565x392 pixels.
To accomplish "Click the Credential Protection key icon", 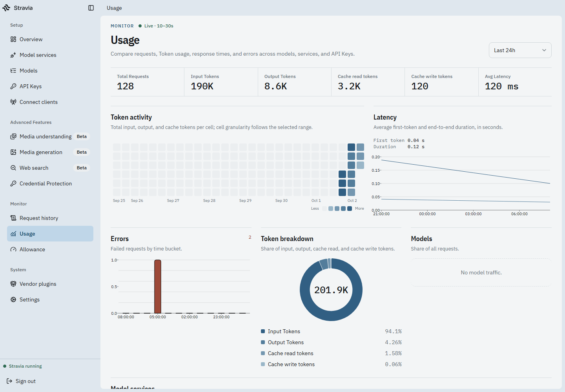I will (x=13, y=183).
